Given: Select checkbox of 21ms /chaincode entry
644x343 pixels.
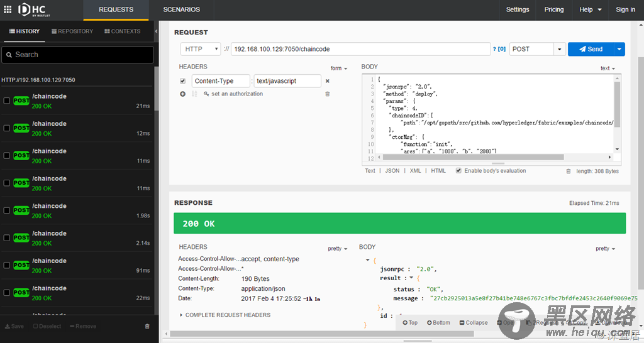Looking at the screenshot, I should coord(6,101).
